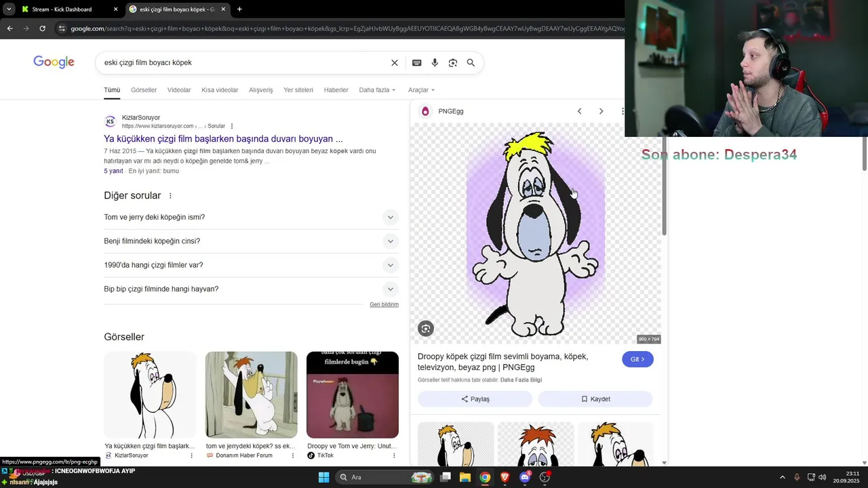
Task: Click the Git button for PNGEgg
Action: [637, 359]
